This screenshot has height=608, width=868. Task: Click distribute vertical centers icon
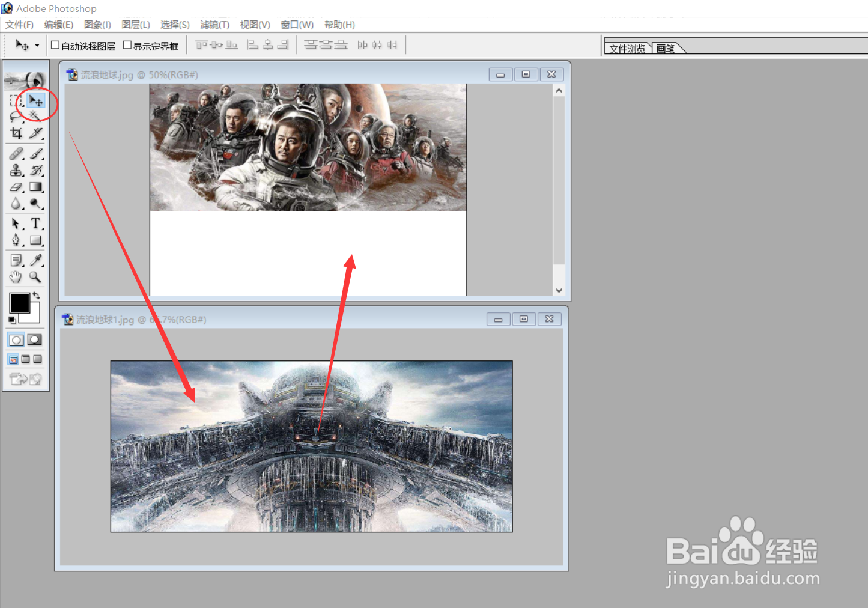pos(326,45)
